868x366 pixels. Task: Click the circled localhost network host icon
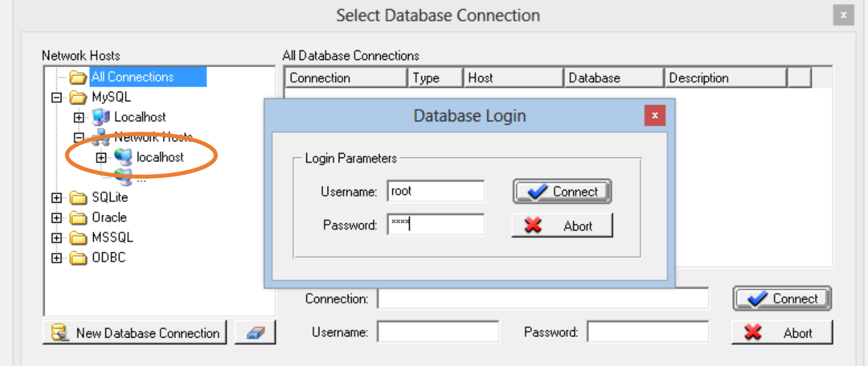point(123,157)
